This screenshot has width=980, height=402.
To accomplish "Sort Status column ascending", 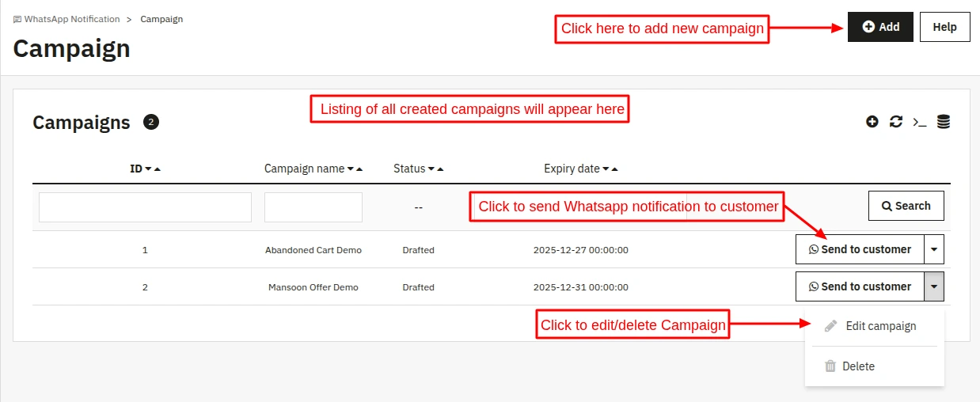I will pos(440,169).
